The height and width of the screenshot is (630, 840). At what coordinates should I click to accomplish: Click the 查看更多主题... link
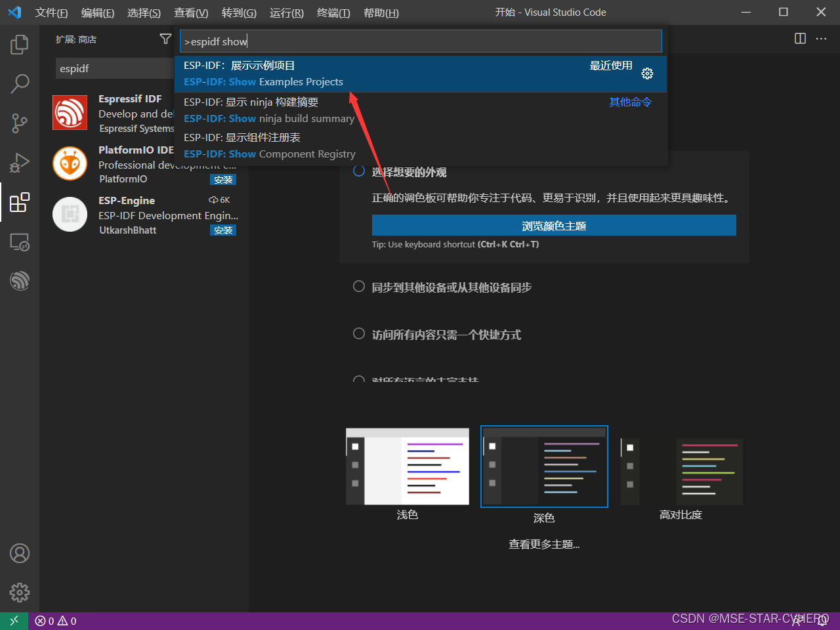pos(544,544)
